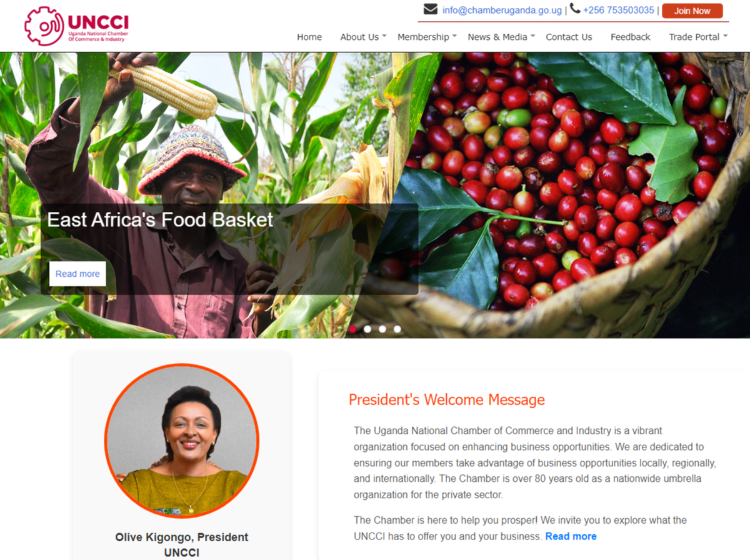Open the Contact Us page
The height and width of the screenshot is (560, 750).
click(x=569, y=37)
